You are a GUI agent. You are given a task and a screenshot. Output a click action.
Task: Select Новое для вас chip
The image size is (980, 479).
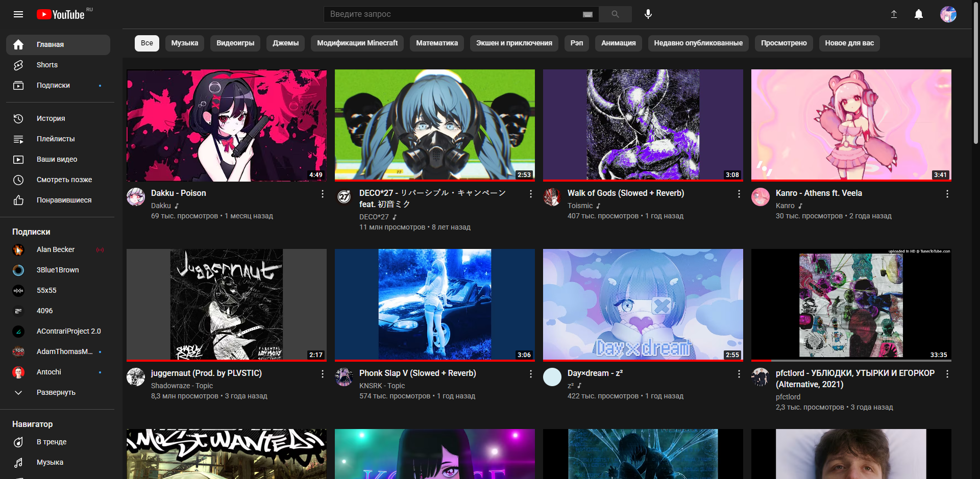point(849,43)
